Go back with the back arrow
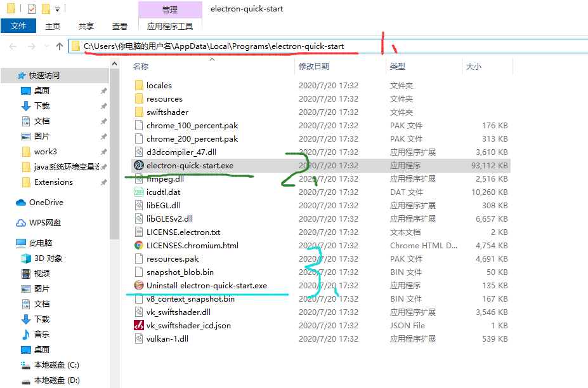 [x=13, y=46]
